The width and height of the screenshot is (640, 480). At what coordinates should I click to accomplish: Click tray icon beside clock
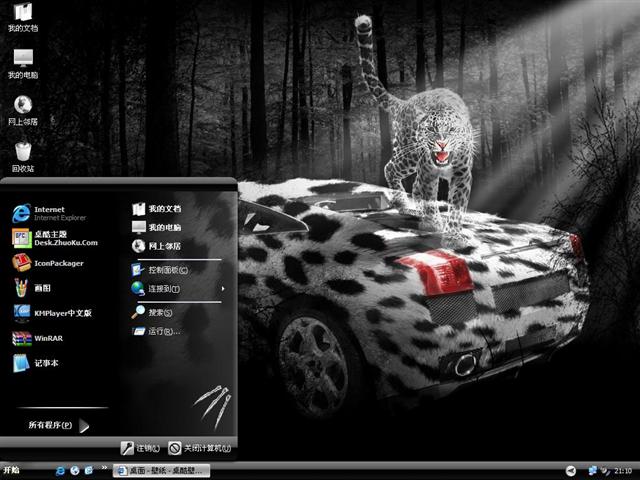coord(605,471)
